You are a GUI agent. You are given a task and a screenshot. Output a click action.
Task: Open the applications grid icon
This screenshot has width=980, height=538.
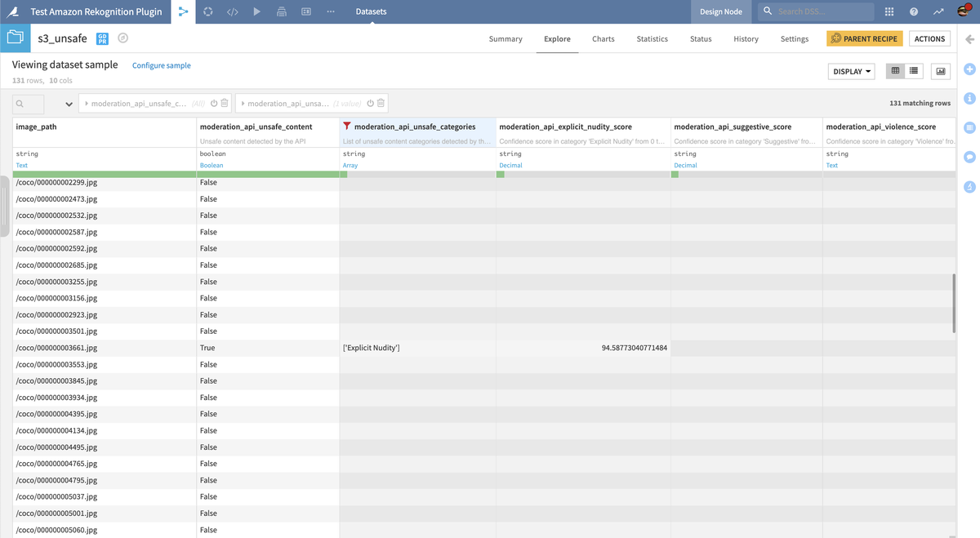click(889, 11)
